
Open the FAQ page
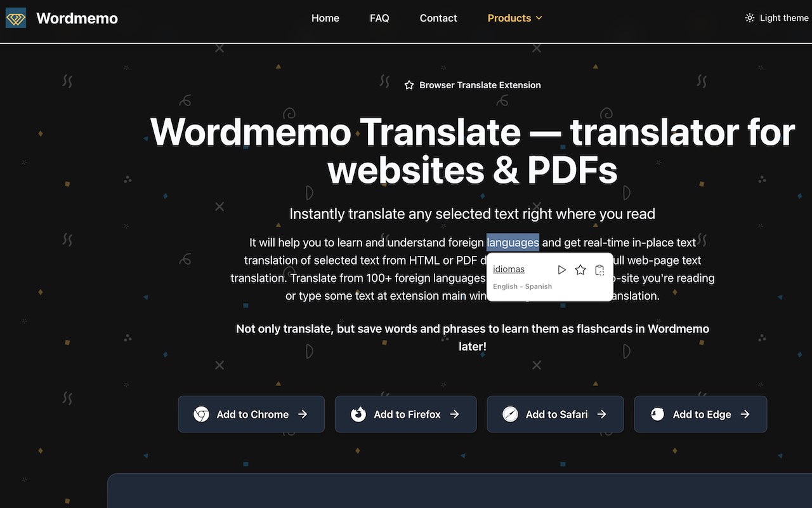(x=379, y=18)
